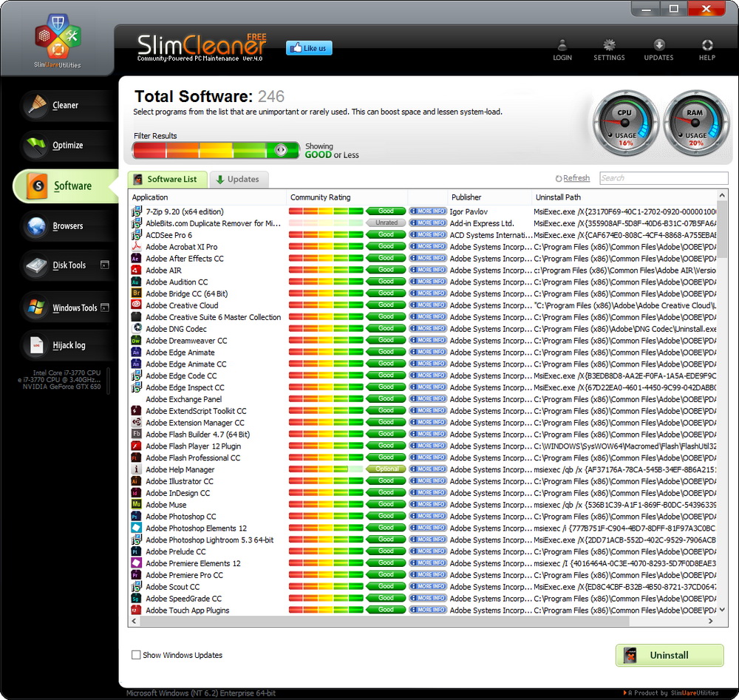
Task: Click the Adobe Premiere Pro CC icon
Action: click(x=136, y=574)
